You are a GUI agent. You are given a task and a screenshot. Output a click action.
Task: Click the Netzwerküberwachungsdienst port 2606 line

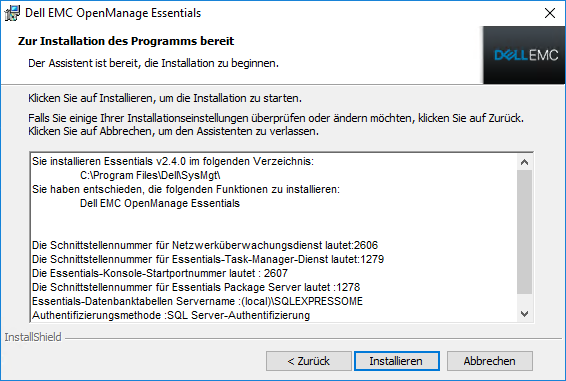(x=205, y=246)
